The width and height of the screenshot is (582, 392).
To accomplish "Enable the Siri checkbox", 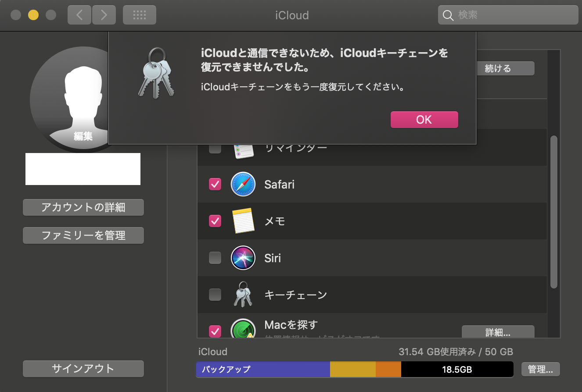I will tap(215, 258).
